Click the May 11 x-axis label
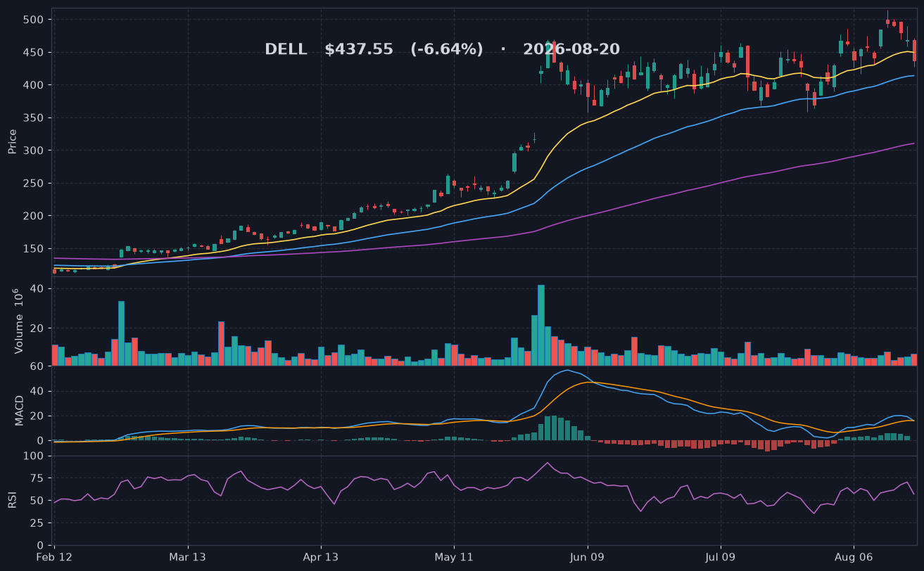Screen dimensions: 924x571 point(454,557)
